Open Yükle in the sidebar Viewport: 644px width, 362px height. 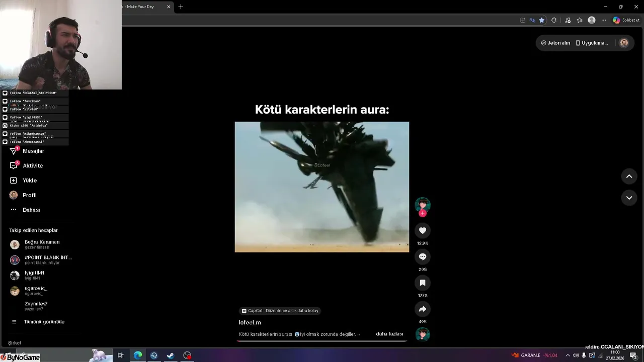(30, 180)
